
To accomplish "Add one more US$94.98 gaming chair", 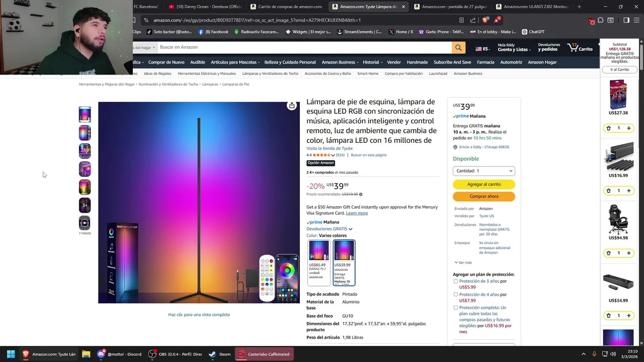I will pyautogui.click(x=628, y=253).
